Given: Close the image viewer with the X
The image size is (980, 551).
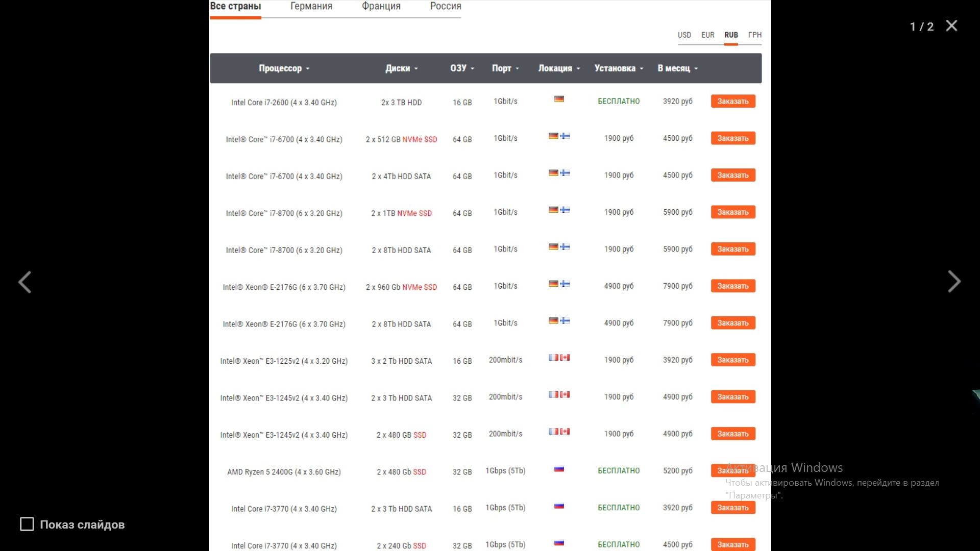Looking at the screenshot, I should 951,26.
